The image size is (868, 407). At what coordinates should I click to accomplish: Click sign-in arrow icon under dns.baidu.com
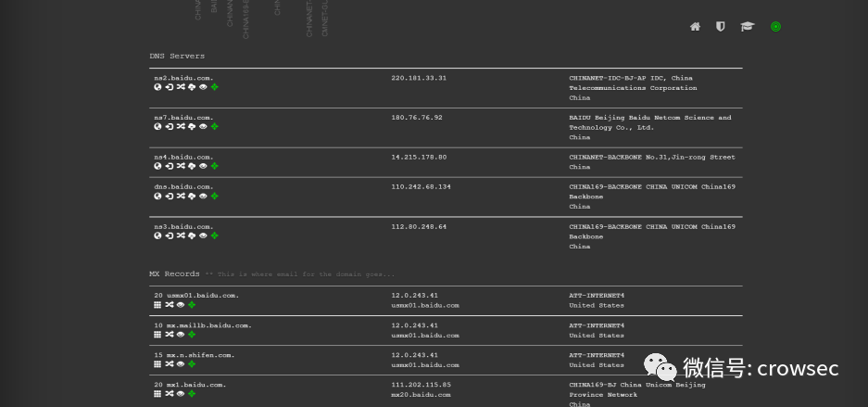pyautogui.click(x=169, y=196)
